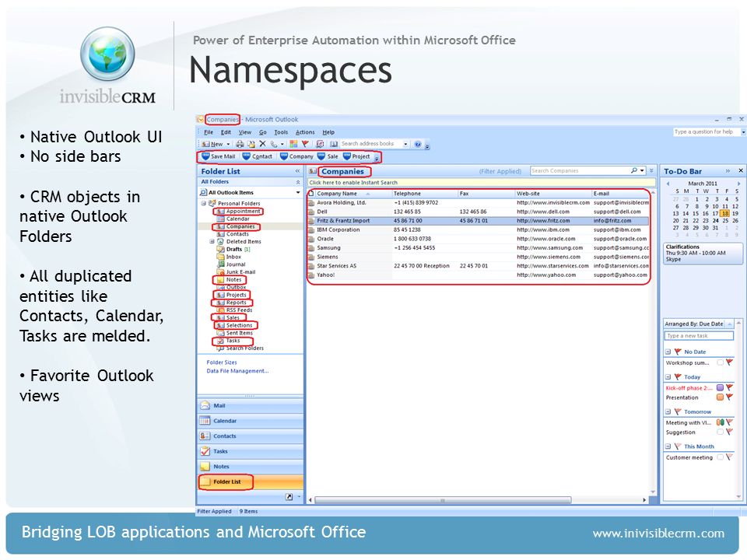The image size is (747, 560).
Task: Open the Edit menu
Action: 226,132
